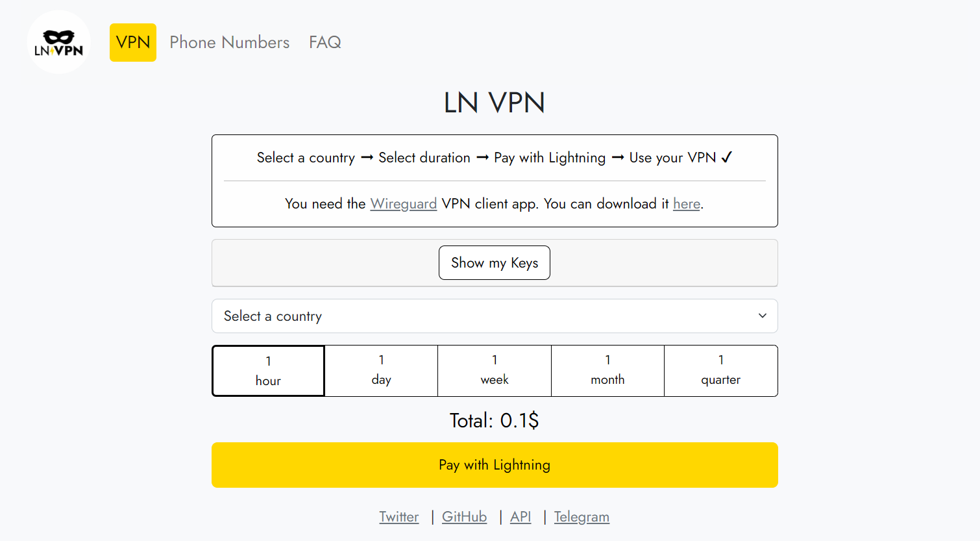980x541 pixels.
Task: Click the Show my Keys button
Action: click(x=495, y=263)
